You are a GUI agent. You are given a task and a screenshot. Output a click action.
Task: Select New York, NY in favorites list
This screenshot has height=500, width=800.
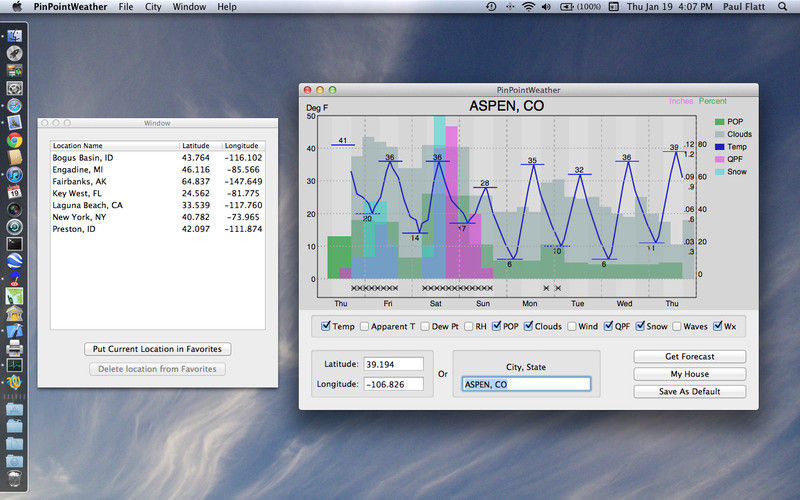click(158, 217)
